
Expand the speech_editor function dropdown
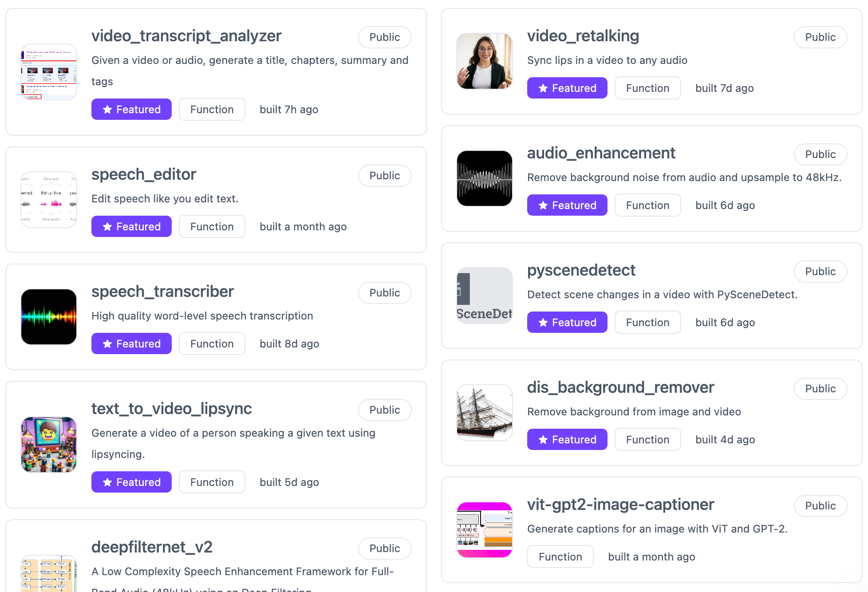[211, 226]
